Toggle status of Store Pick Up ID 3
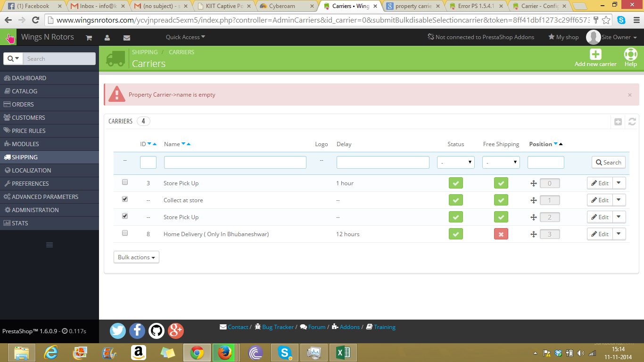Screen dimensions: 644x362 pyautogui.click(x=455, y=183)
